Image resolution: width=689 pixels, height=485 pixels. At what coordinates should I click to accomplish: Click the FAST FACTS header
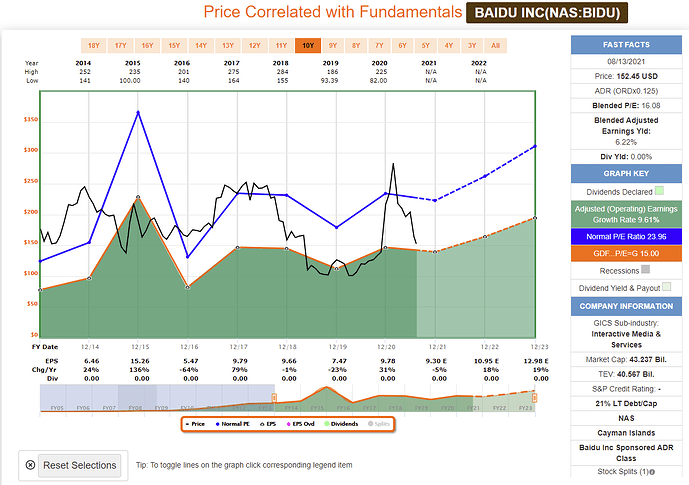[x=626, y=45]
